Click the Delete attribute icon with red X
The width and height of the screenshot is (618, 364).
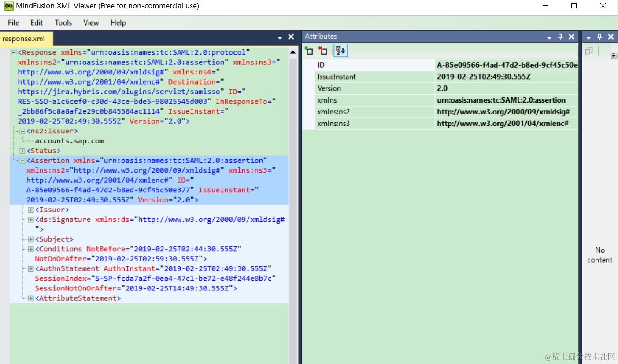click(x=323, y=51)
